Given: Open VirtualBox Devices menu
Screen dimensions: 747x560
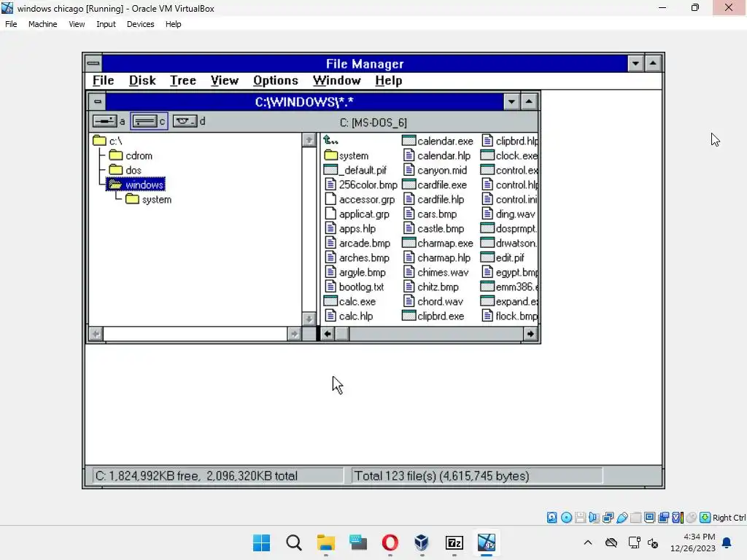Looking at the screenshot, I should (140, 24).
